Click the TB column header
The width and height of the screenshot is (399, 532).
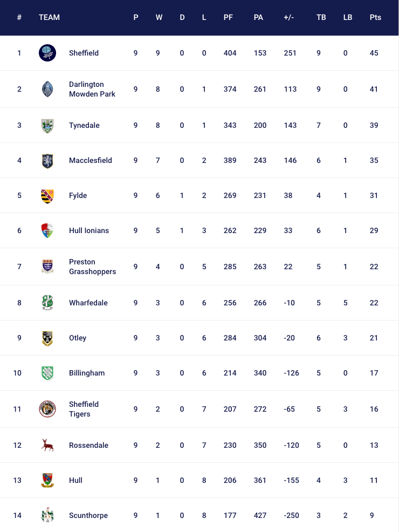tap(321, 17)
